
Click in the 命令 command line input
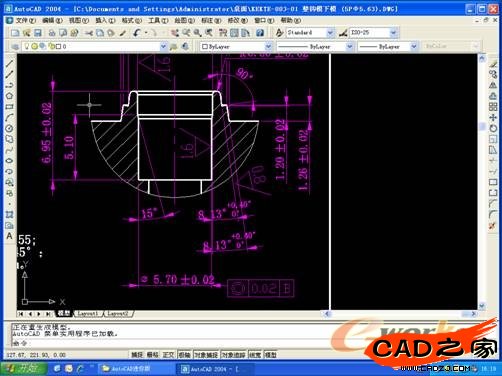(x=233, y=343)
